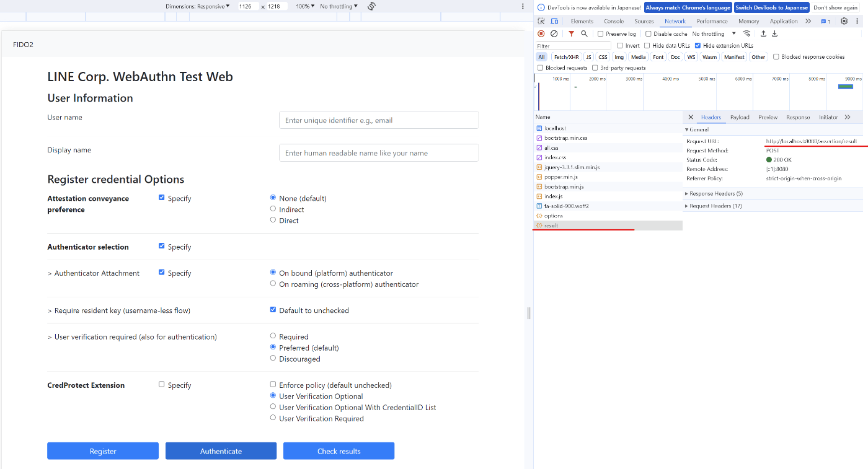The width and height of the screenshot is (868, 469).
Task: Enable the Disable cache checkbox
Action: click(x=649, y=33)
